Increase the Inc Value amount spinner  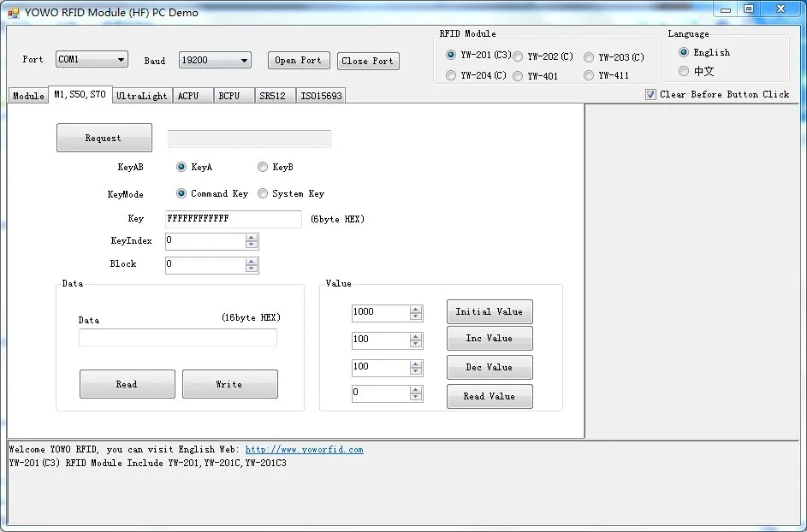(x=416, y=337)
